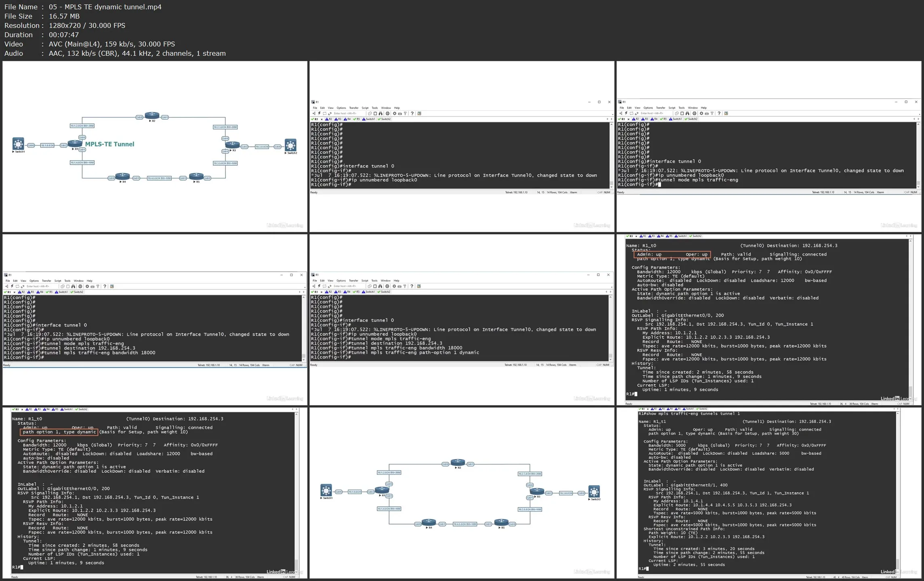This screenshot has width=924, height=581.
Task: Click R4 router icon in the untitled topology diagram
Action: [x=429, y=522]
